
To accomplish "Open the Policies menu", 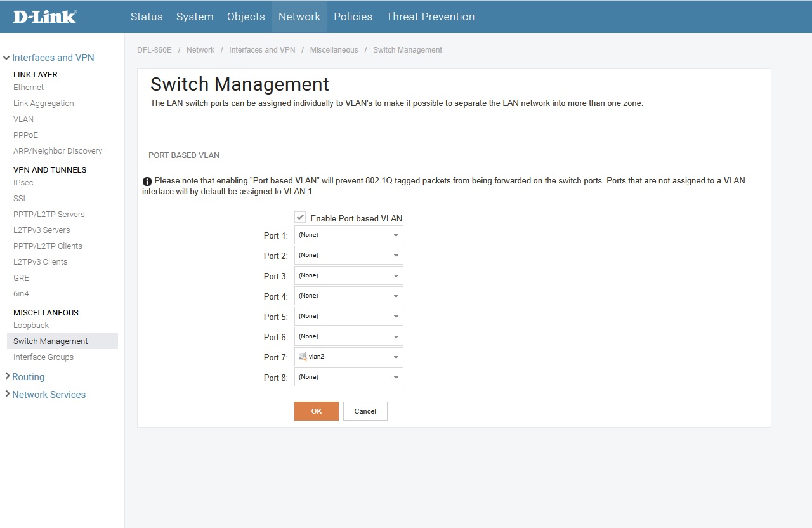I will [x=353, y=16].
